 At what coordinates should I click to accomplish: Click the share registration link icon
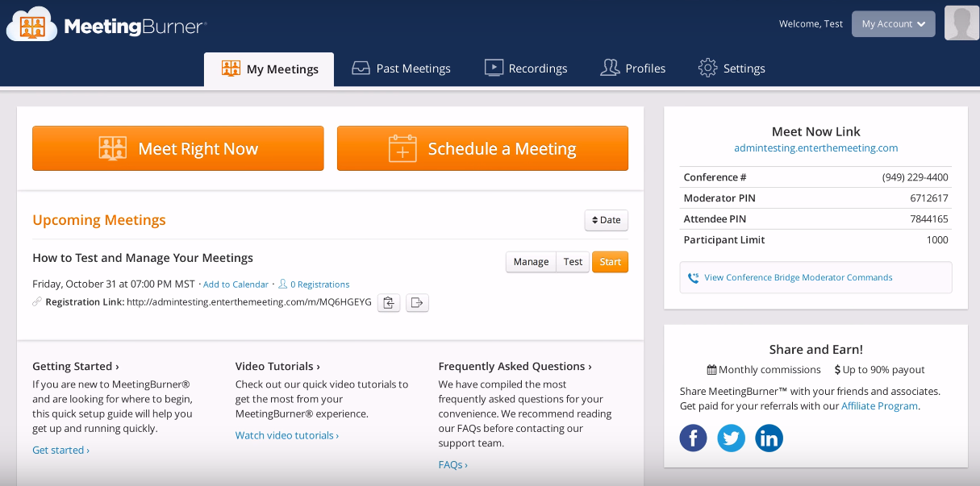[x=417, y=303]
